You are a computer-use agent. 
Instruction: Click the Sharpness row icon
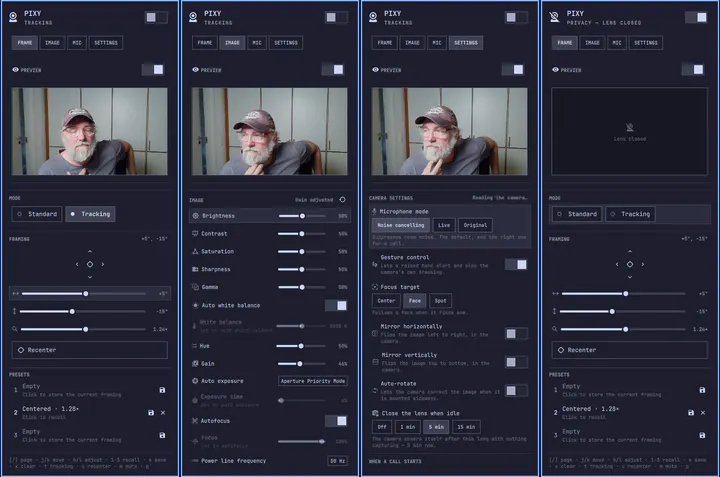[195, 269]
